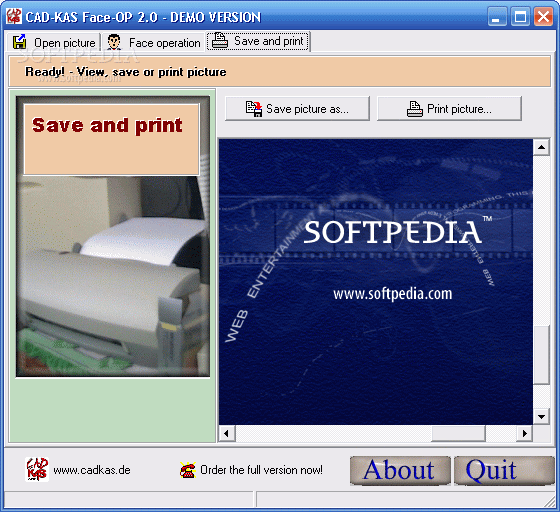The height and width of the screenshot is (512, 560).
Task: Click the Print picture... button
Action: (x=449, y=109)
